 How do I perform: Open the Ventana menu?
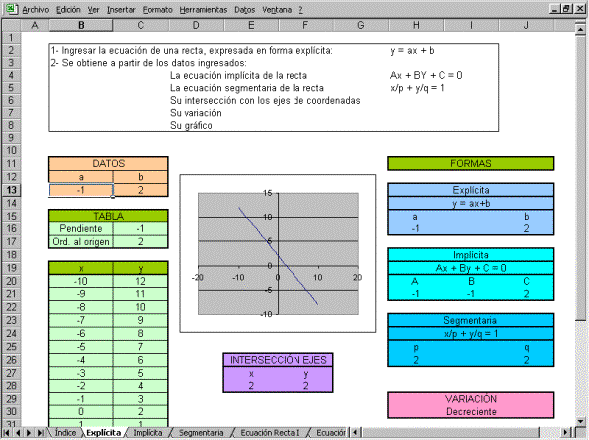click(277, 10)
